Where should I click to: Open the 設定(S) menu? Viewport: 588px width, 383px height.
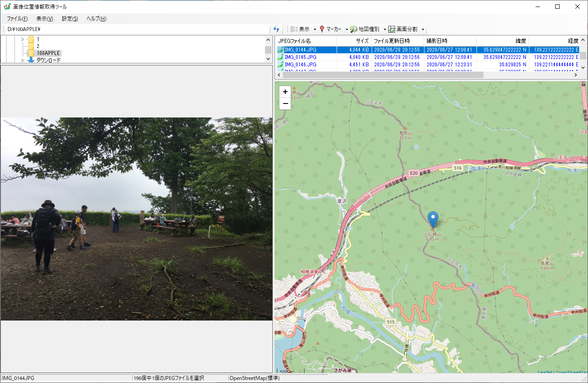coord(70,19)
